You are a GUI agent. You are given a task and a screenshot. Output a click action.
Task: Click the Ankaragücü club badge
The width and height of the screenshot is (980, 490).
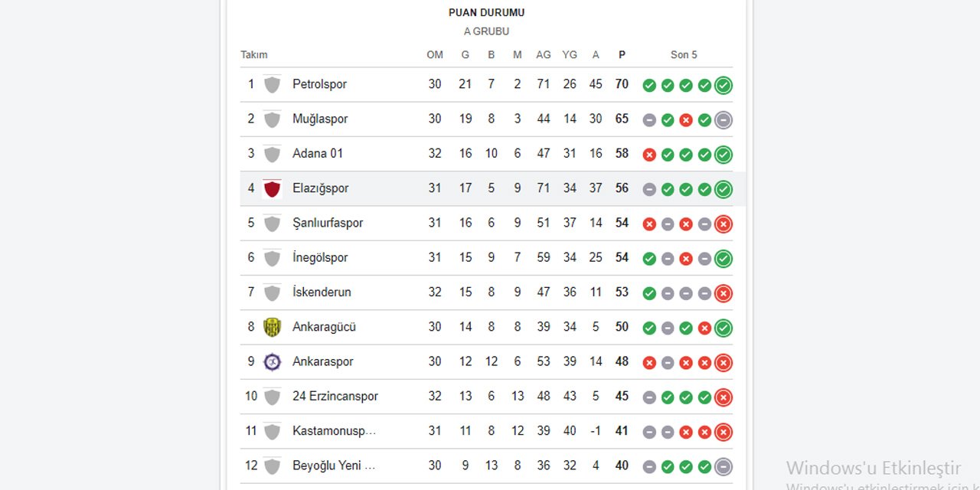[x=272, y=326]
